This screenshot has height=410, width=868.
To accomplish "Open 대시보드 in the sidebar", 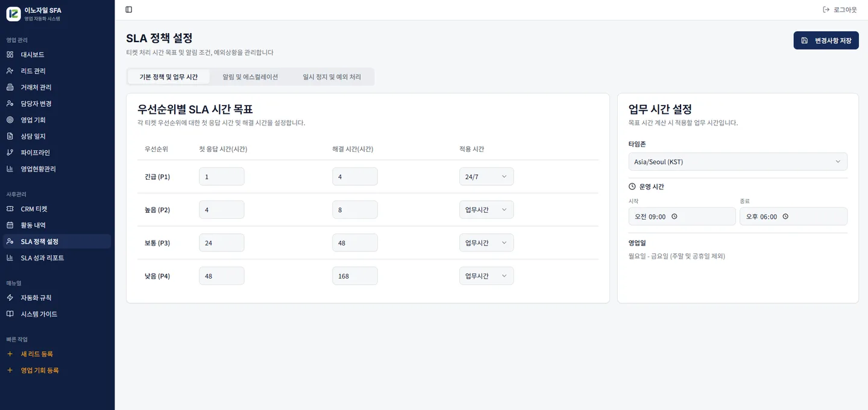I will (57, 54).
